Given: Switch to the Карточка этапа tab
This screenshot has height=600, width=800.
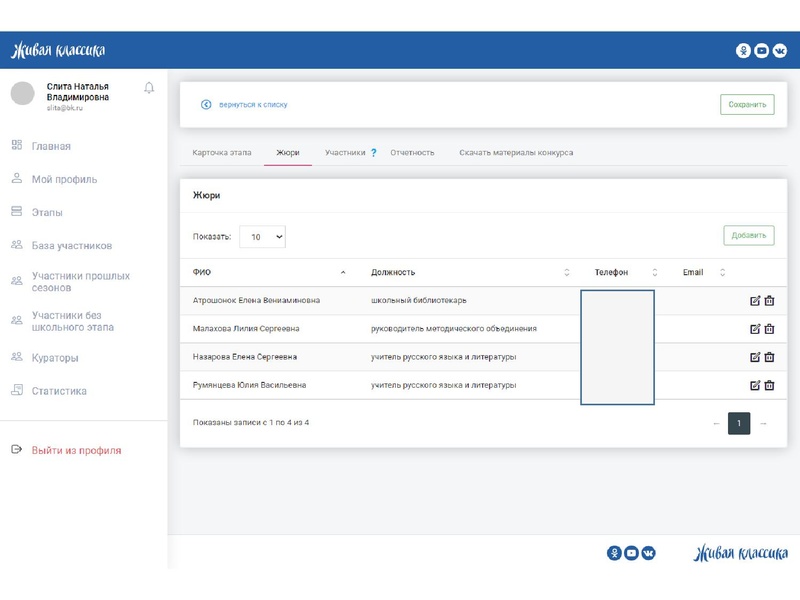Looking at the screenshot, I should (221, 153).
